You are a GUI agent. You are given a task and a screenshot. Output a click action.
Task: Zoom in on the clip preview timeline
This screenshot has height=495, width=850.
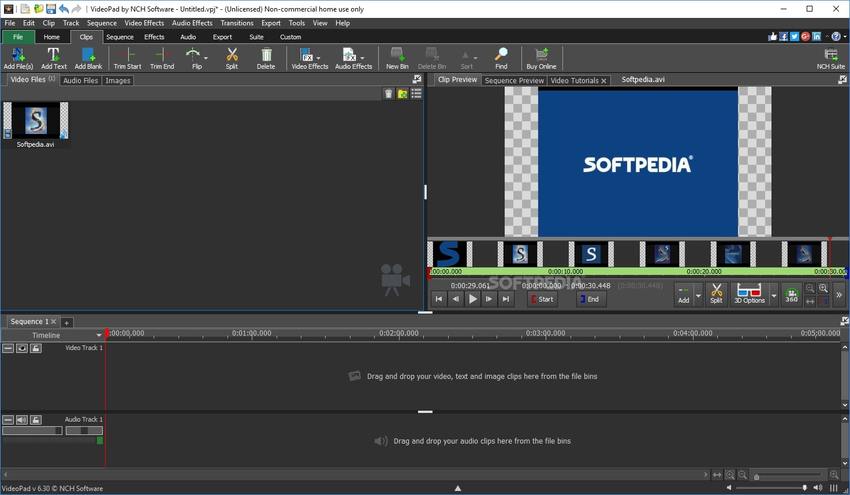point(823,288)
